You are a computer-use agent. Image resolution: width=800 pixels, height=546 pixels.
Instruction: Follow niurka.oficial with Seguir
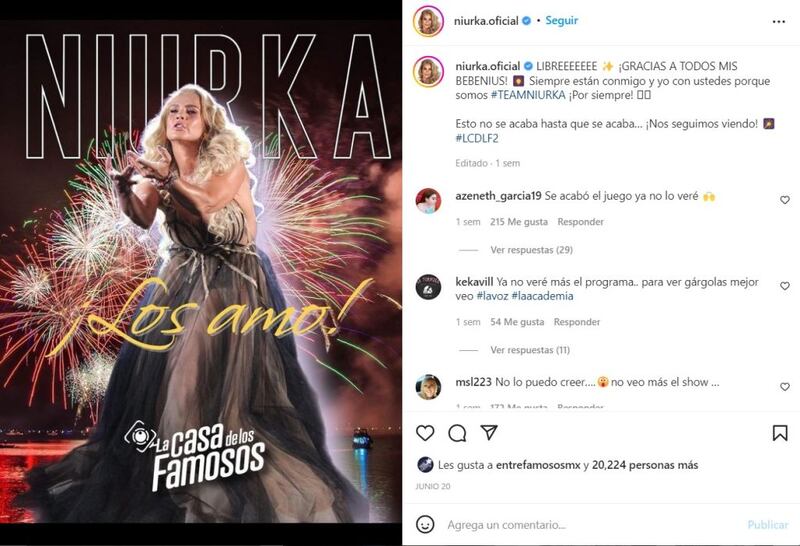562,20
